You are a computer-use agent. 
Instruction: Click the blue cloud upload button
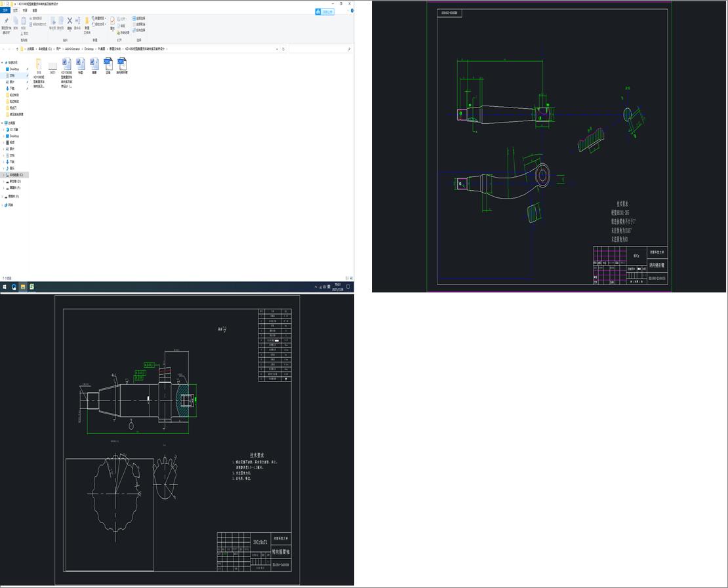325,12
